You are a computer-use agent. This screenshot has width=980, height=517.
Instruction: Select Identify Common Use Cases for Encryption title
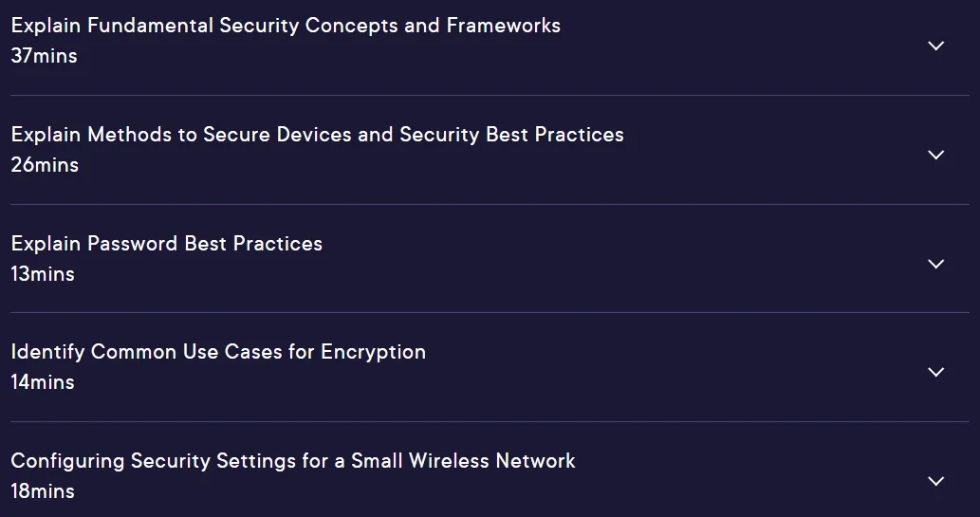tap(218, 352)
